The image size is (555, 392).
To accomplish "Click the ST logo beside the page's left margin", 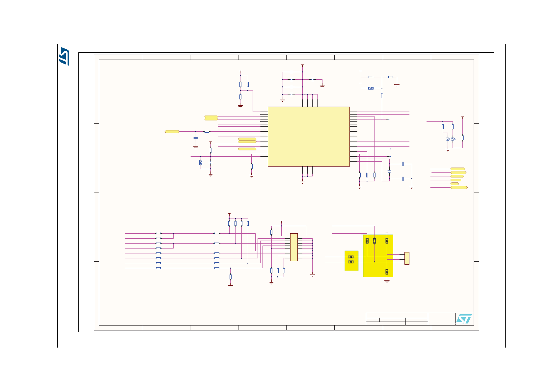I will point(64,56).
